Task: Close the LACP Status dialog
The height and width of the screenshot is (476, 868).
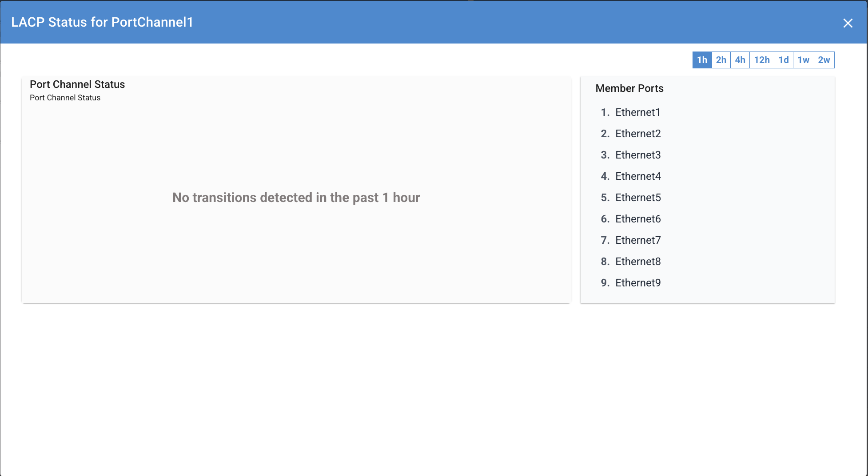Action: [x=848, y=23]
